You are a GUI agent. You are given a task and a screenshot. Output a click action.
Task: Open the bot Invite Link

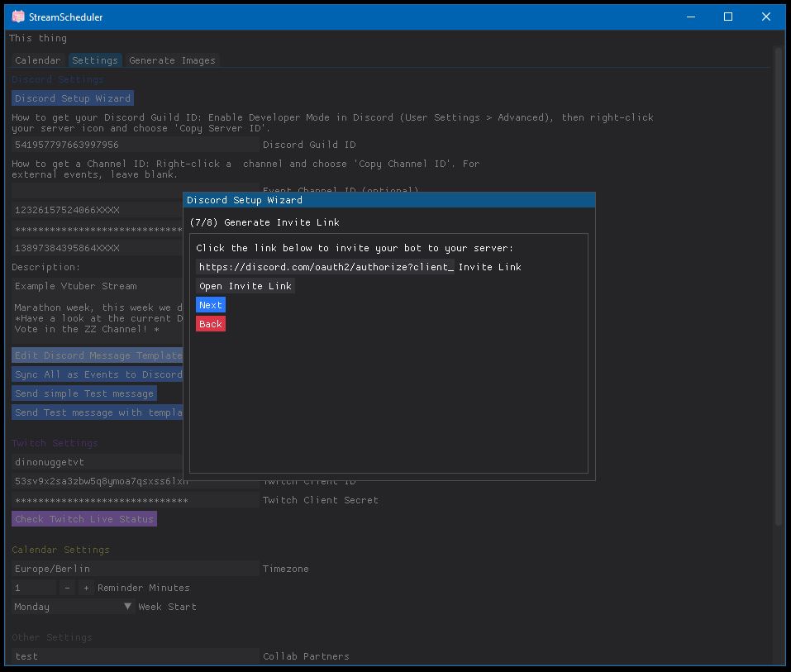244,285
